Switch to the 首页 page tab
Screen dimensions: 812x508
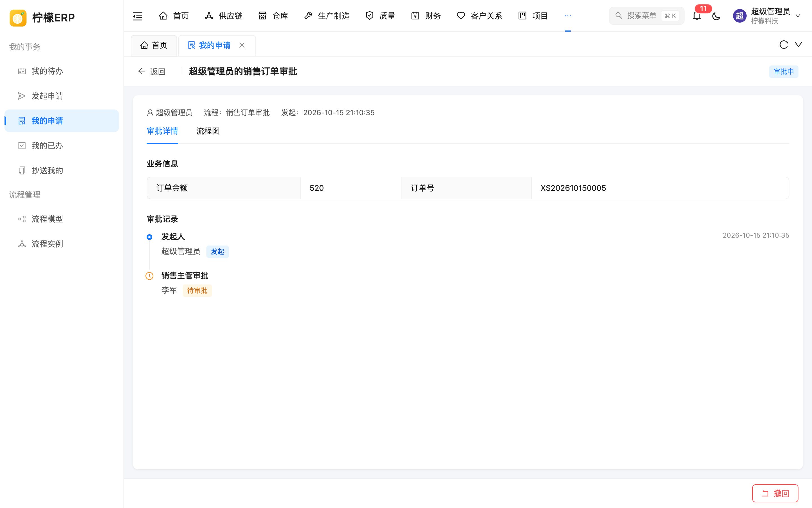pos(154,45)
